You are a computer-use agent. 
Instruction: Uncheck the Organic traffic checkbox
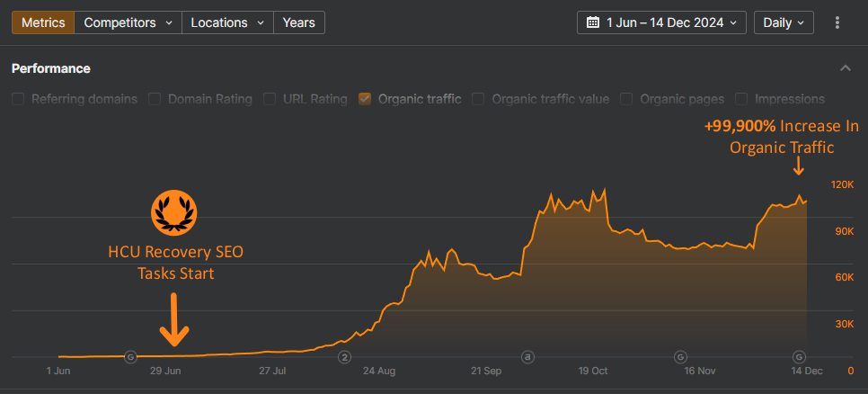(364, 99)
